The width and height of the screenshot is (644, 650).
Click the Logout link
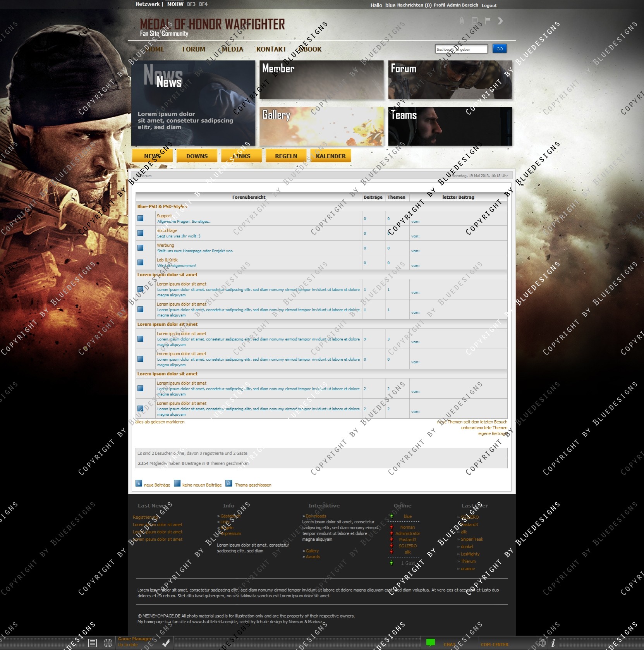pos(489,5)
